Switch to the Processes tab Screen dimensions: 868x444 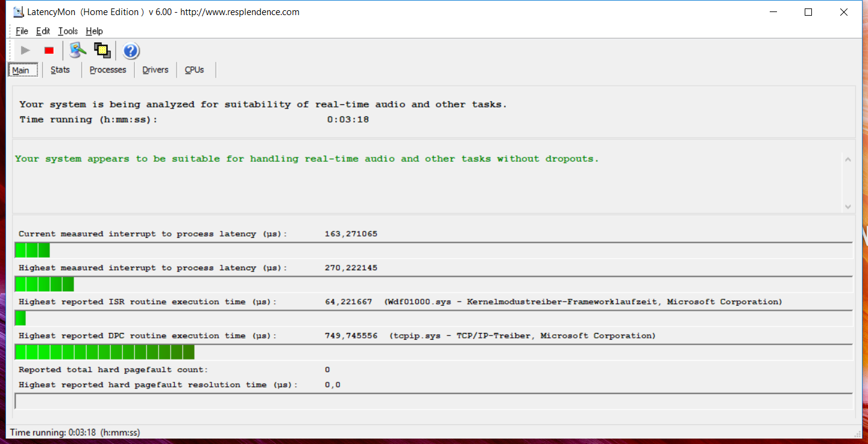pos(108,70)
